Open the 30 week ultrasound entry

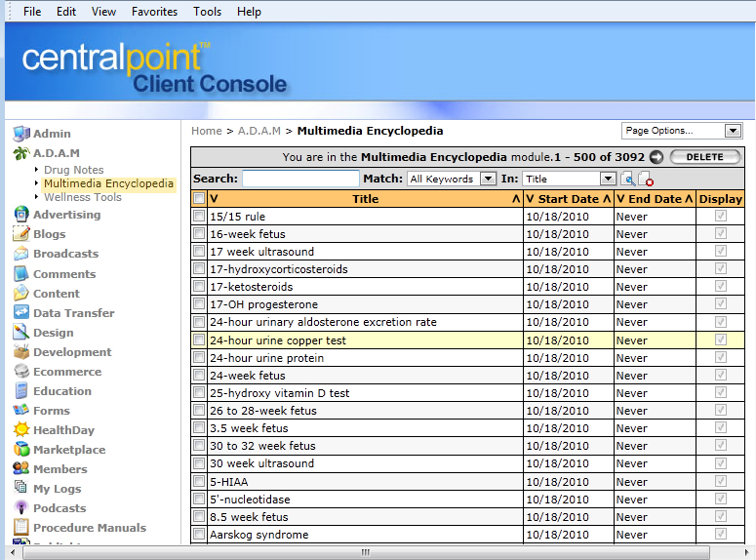point(261,463)
